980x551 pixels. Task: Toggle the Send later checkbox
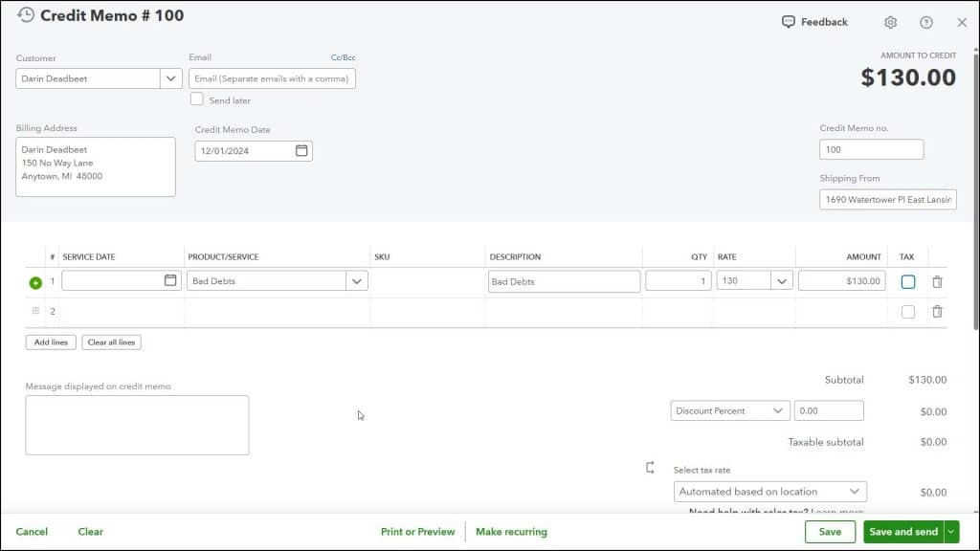tap(197, 99)
